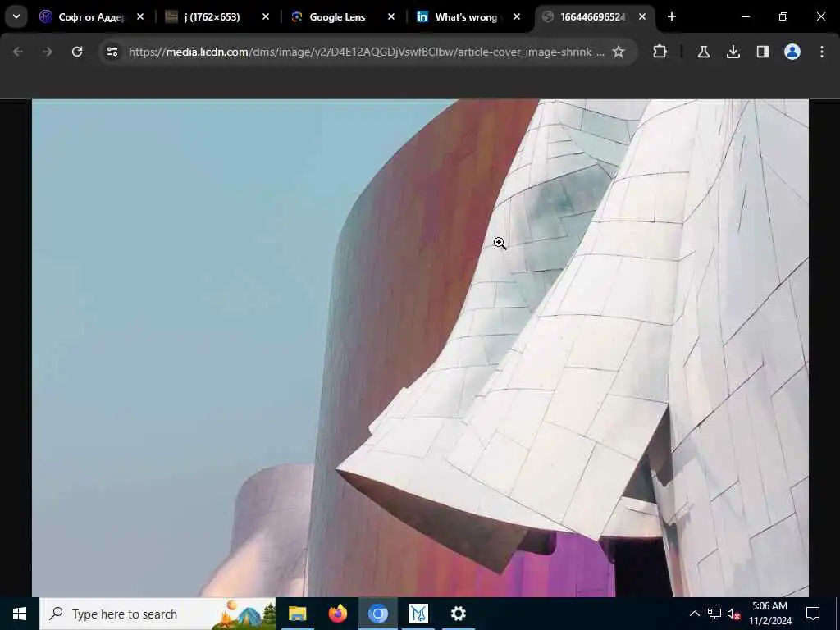View site information icon in address bar

[x=112, y=52]
